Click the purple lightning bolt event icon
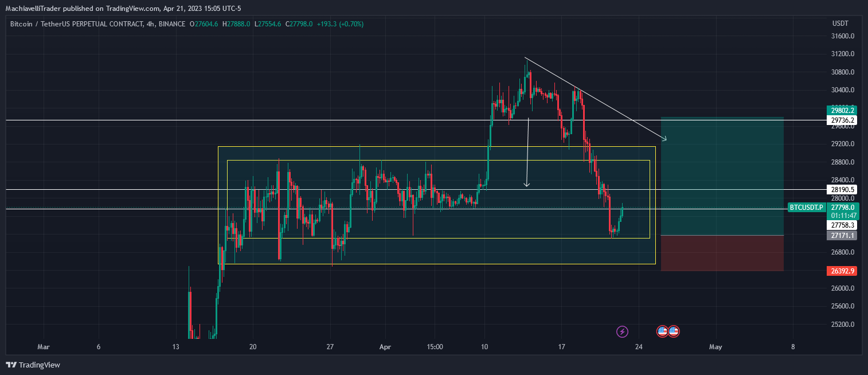This screenshot has width=868, height=375. [622, 331]
